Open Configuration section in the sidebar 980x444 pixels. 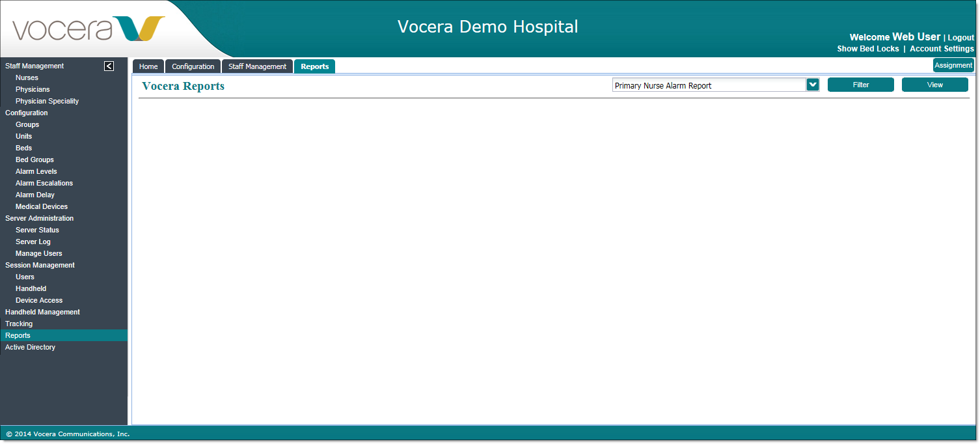pos(27,113)
